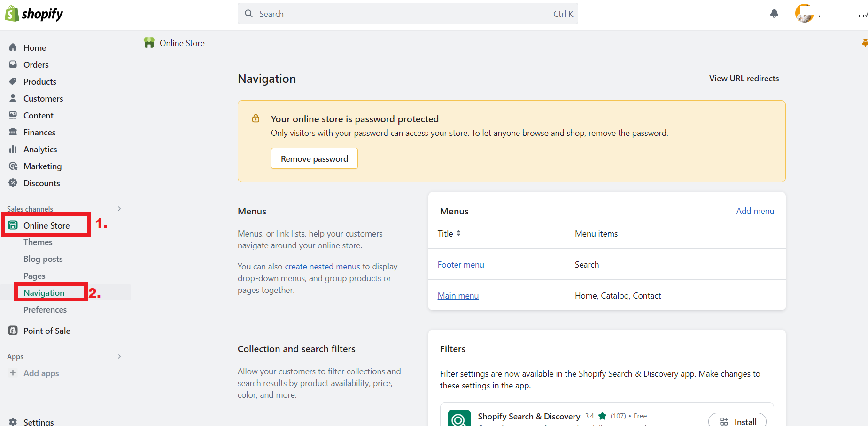Click the Online Store header icon
This screenshot has height=426, width=868.
[149, 43]
